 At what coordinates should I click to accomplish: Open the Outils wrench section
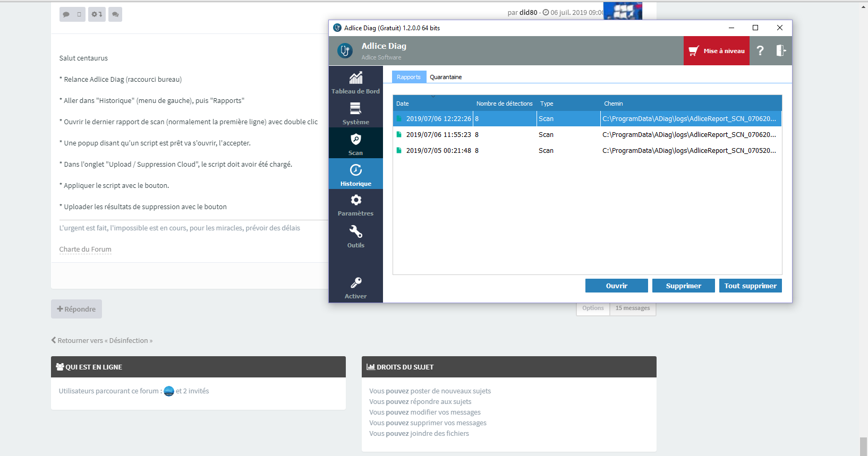pos(355,236)
